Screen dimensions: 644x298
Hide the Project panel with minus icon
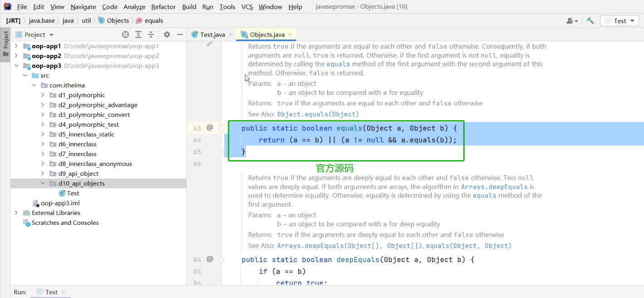180,35
